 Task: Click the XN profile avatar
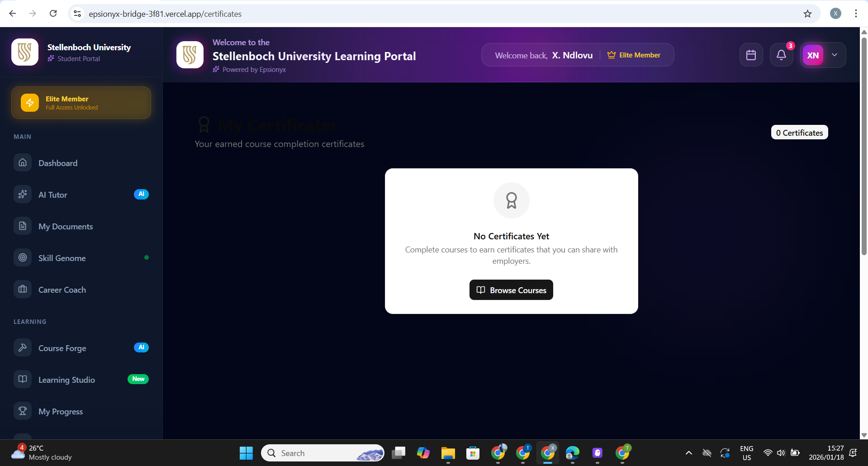point(813,55)
